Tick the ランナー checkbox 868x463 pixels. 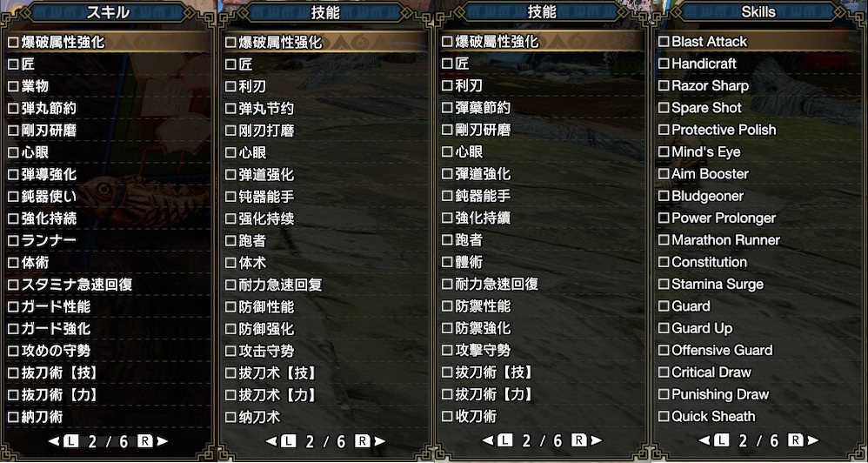pyautogui.click(x=13, y=240)
